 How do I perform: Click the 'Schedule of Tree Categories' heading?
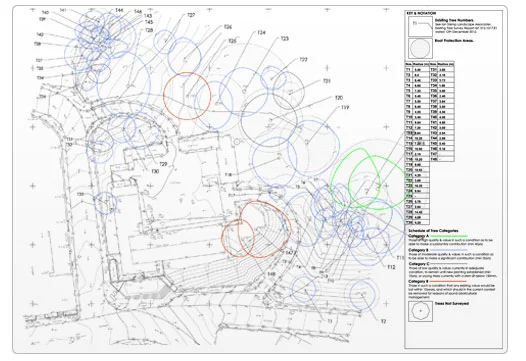(433, 231)
